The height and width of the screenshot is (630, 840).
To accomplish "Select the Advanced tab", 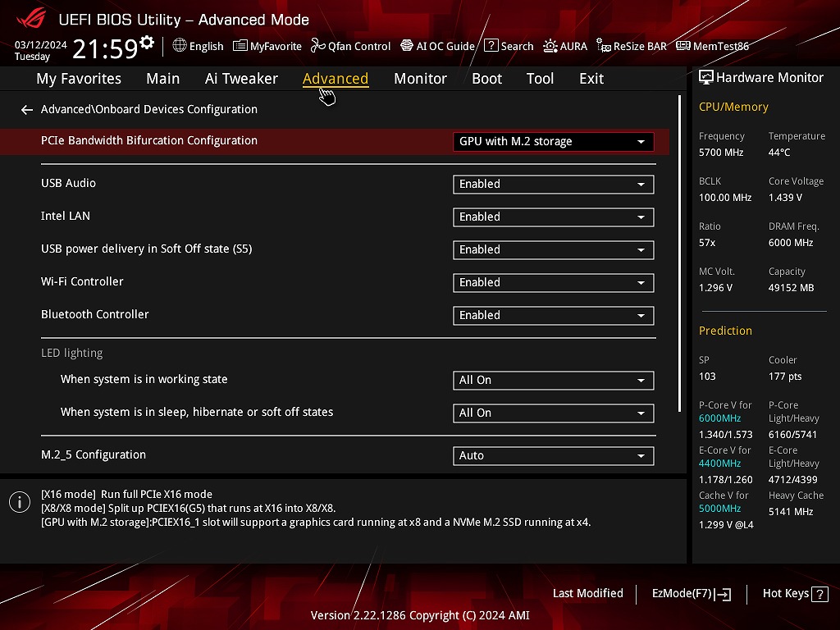I will [x=336, y=79].
